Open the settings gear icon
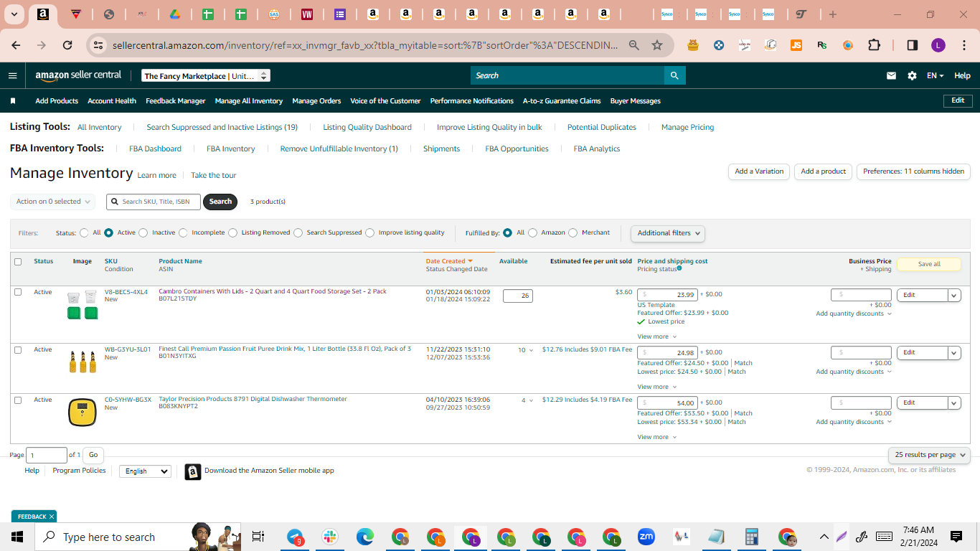980x551 pixels. coord(912,75)
